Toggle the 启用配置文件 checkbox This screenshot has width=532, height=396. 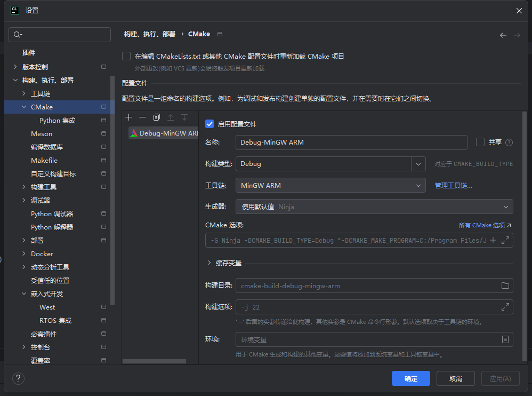(x=209, y=124)
